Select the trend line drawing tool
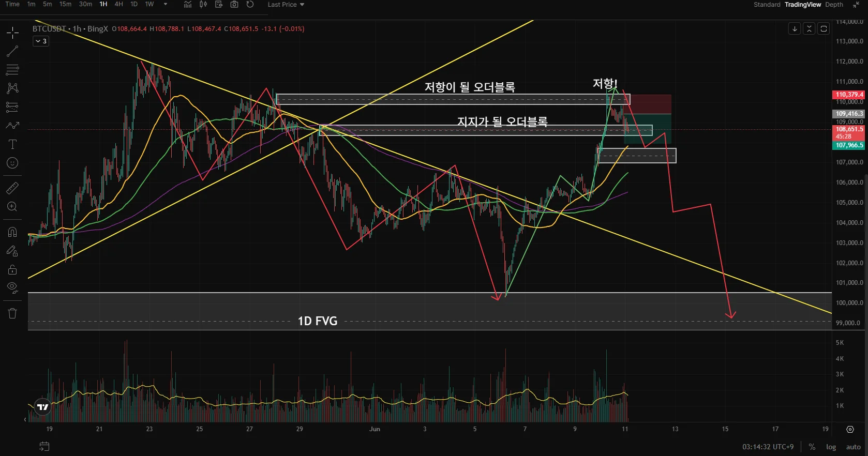868x456 pixels. click(x=12, y=51)
